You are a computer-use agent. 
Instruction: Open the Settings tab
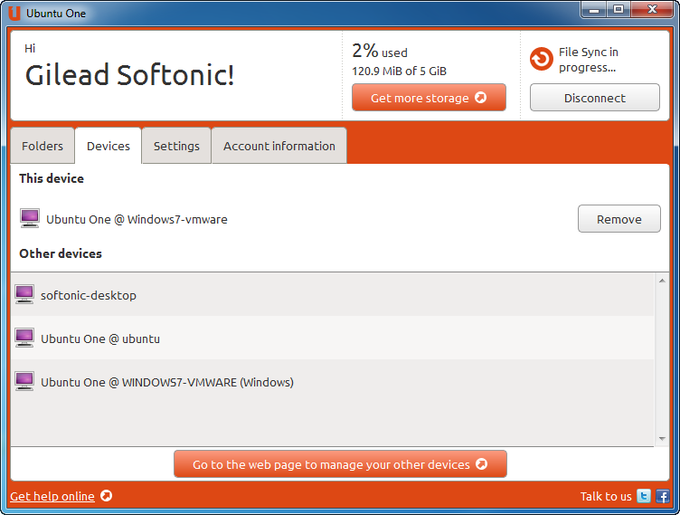click(177, 146)
